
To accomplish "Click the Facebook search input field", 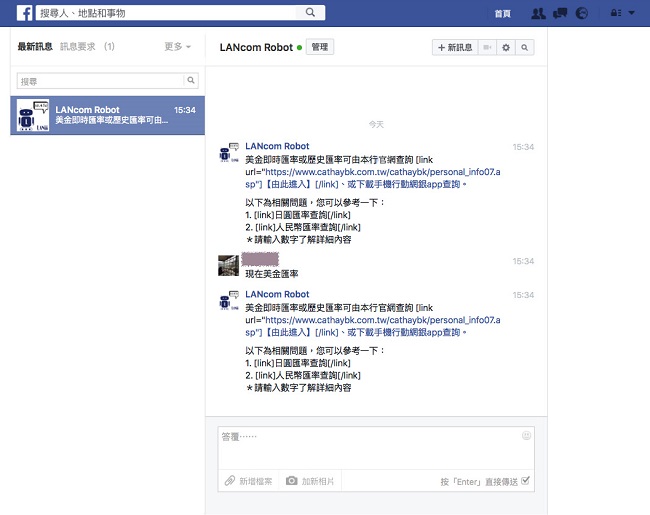I will (166, 13).
